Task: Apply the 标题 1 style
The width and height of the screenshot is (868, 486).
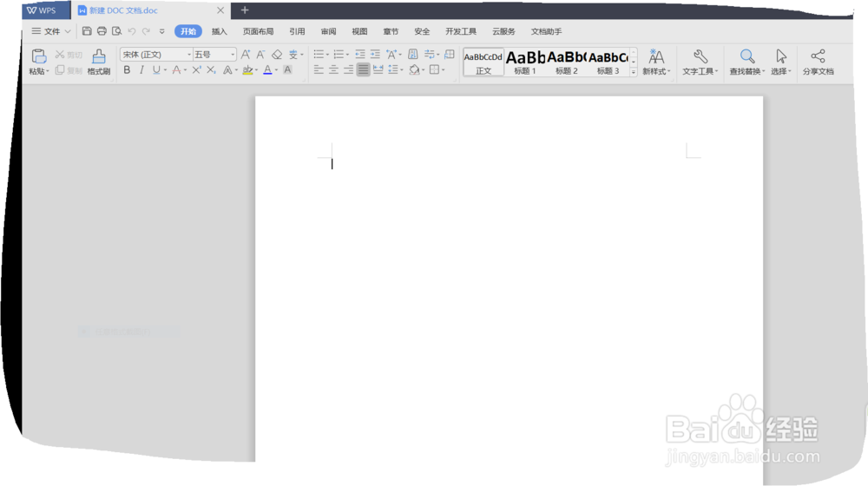Action: pyautogui.click(x=525, y=62)
